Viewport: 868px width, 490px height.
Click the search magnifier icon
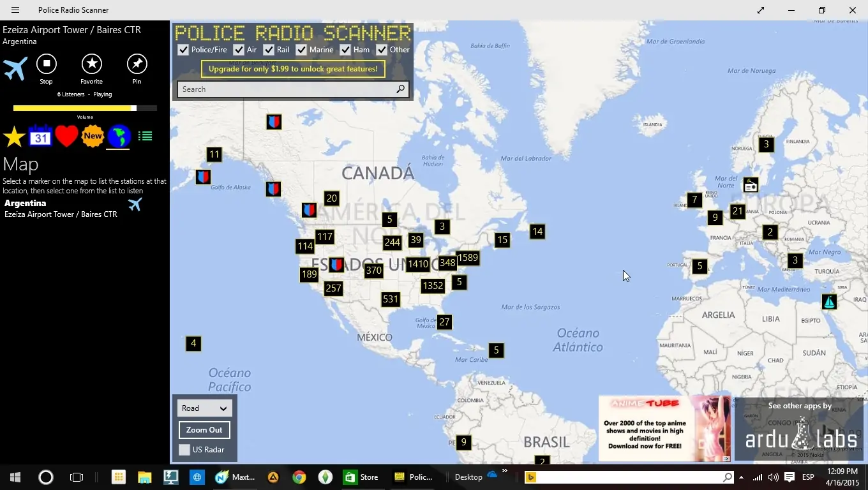(400, 89)
